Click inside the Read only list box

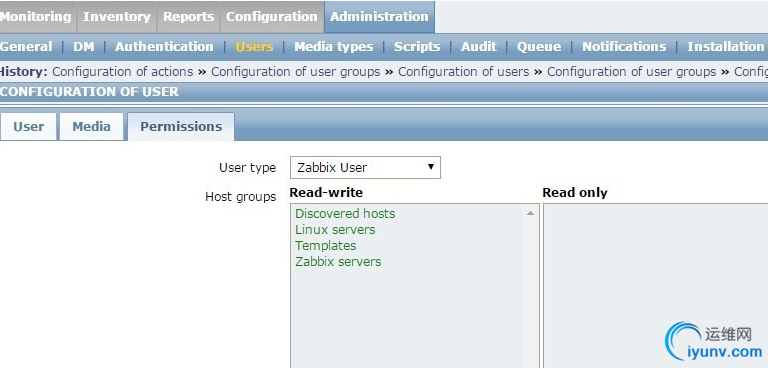point(655,286)
